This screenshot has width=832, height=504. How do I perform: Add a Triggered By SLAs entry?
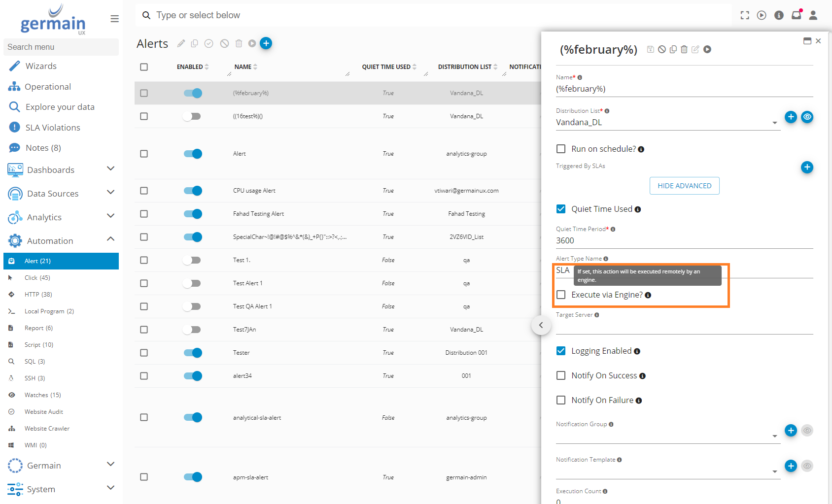click(807, 167)
